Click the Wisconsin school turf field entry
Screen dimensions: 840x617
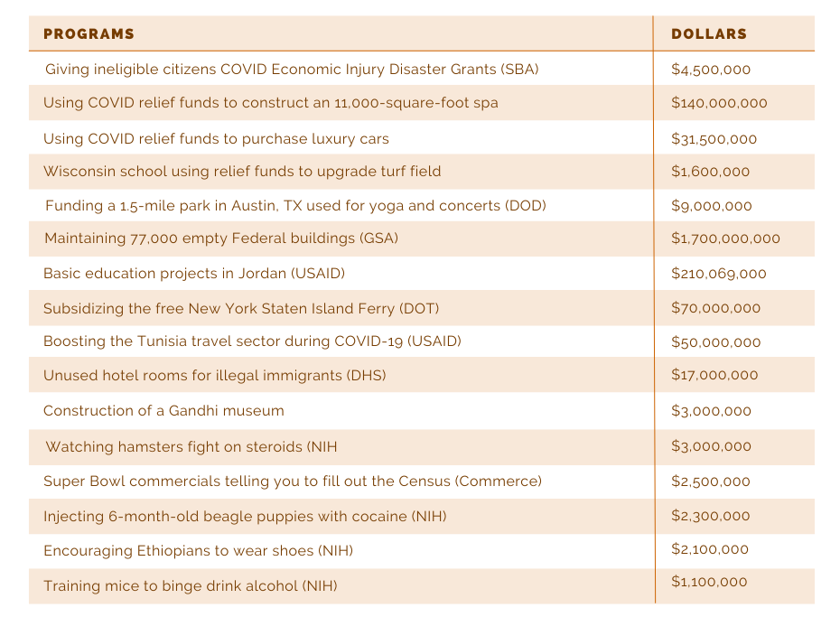(x=242, y=172)
